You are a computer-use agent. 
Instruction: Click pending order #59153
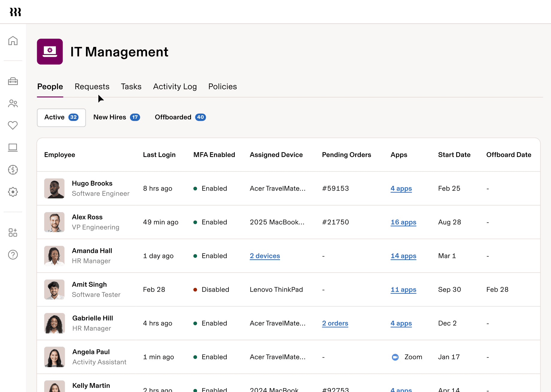[x=335, y=189]
